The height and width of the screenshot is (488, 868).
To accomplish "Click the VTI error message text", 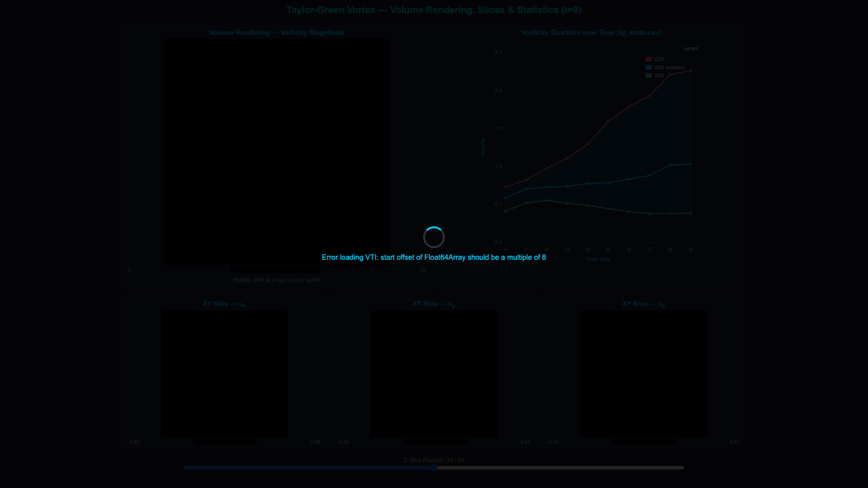I will (x=434, y=258).
